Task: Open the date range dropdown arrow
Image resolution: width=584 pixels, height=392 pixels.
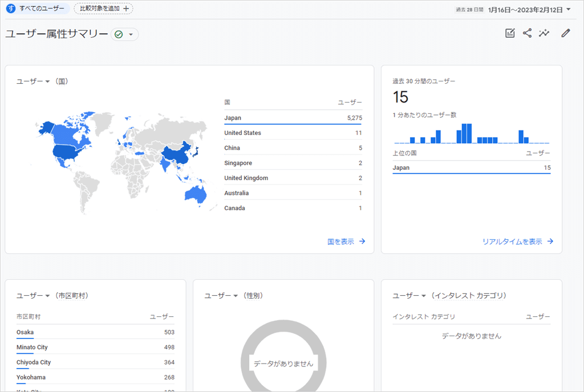Action: [x=569, y=9]
